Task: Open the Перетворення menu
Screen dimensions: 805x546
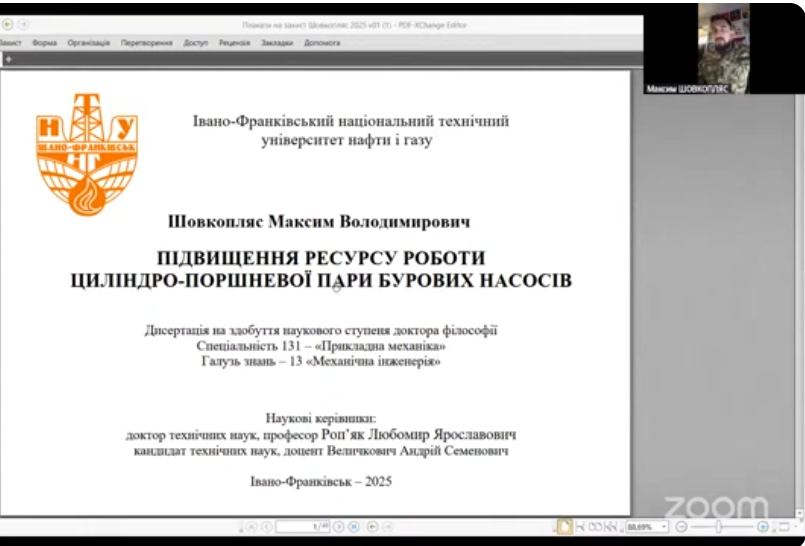Action: 147,43
